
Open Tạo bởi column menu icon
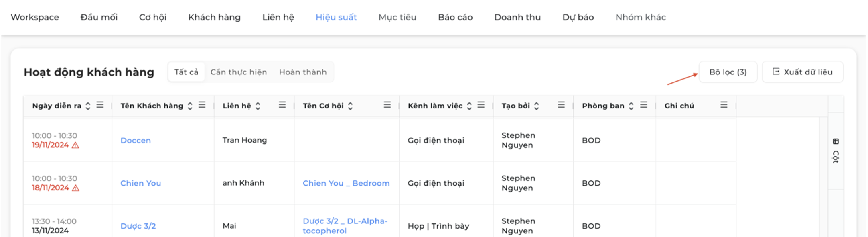point(561,105)
